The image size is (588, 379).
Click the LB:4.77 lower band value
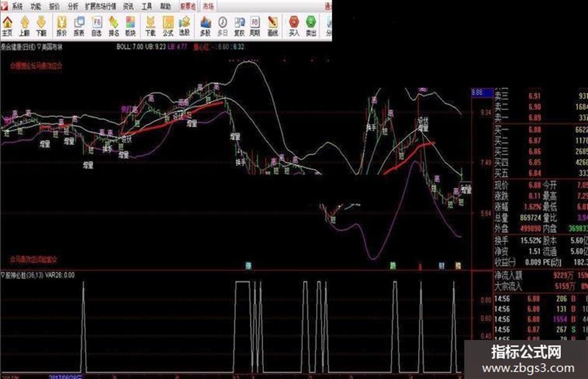click(x=177, y=47)
